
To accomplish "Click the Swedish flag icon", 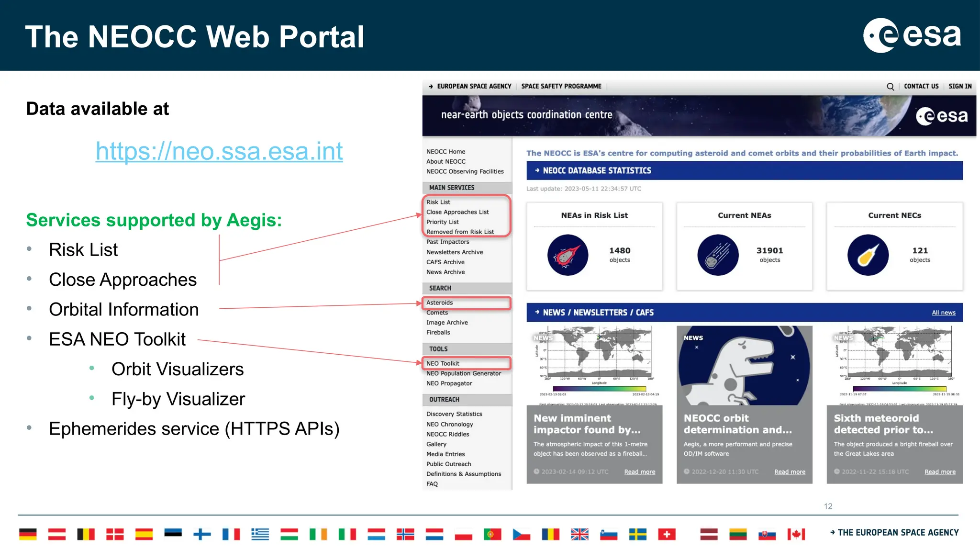I will tap(637, 534).
